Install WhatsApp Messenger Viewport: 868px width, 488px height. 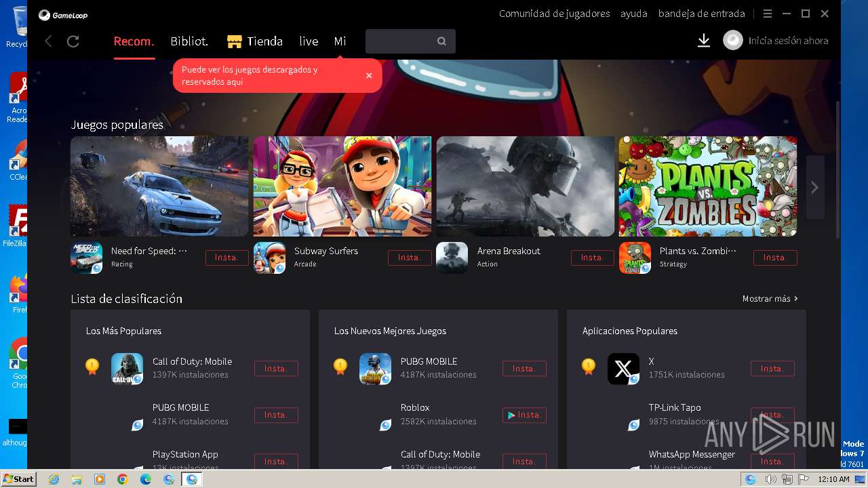pos(772,462)
